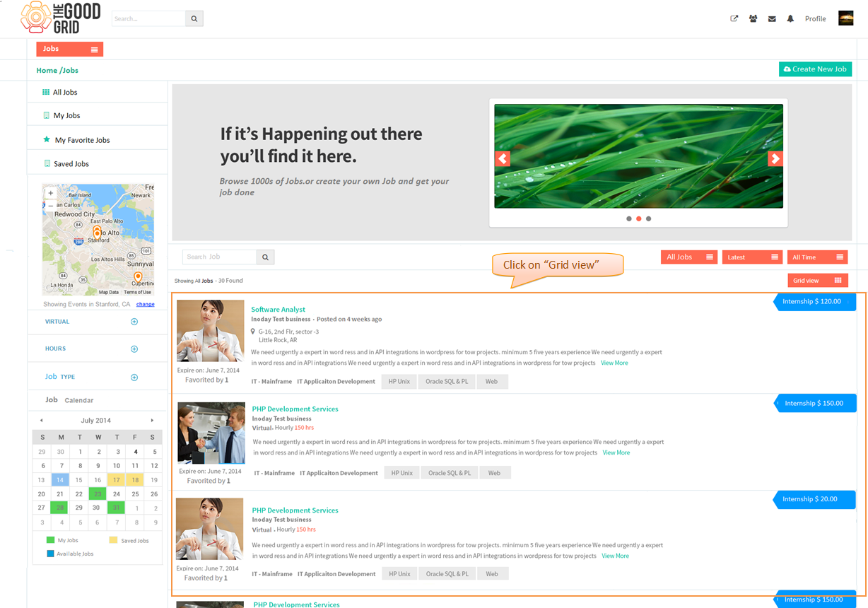
Task: Click the Little Rock, AR location text
Action: (x=278, y=340)
